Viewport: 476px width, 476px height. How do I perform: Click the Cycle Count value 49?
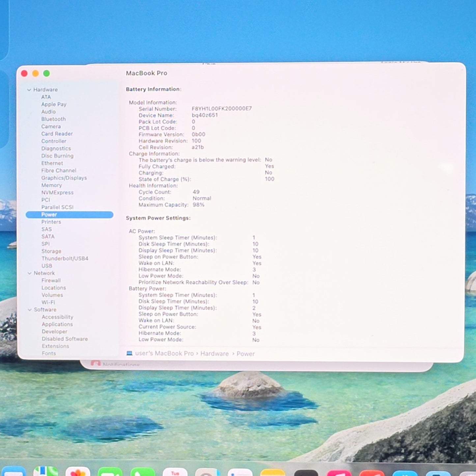(196, 192)
